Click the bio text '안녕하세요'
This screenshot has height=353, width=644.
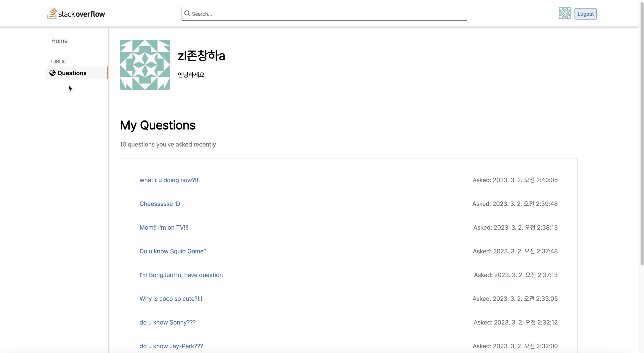(191, 75)
